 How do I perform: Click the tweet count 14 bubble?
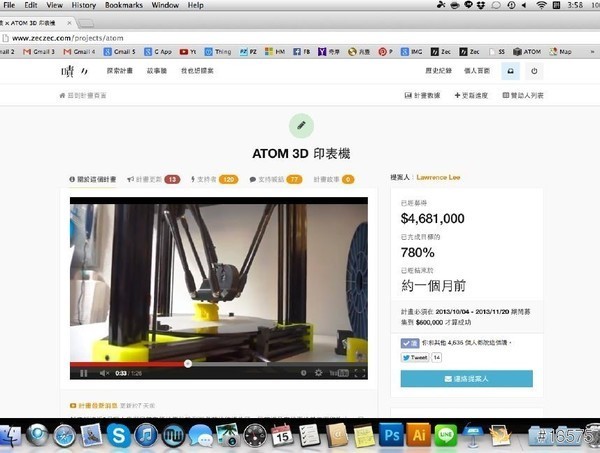pyautogui.click(x=437, y=357)
